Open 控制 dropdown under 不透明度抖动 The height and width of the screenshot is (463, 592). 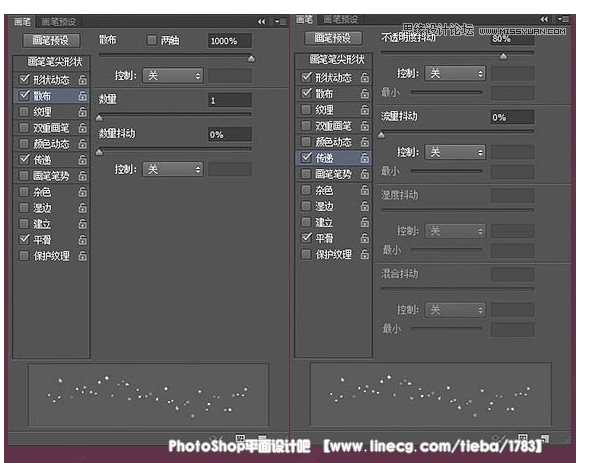tap(455, 73)
